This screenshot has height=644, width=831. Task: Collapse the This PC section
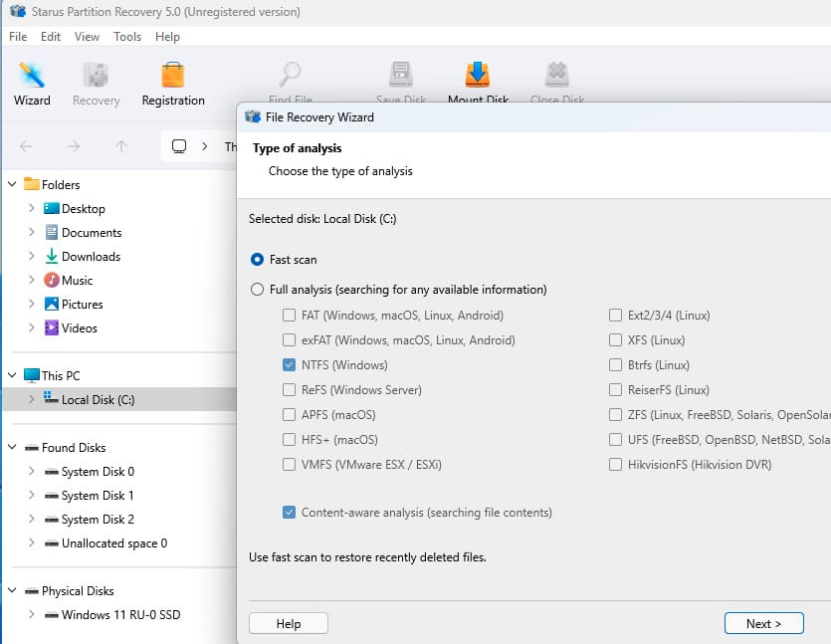click(12, 375)
